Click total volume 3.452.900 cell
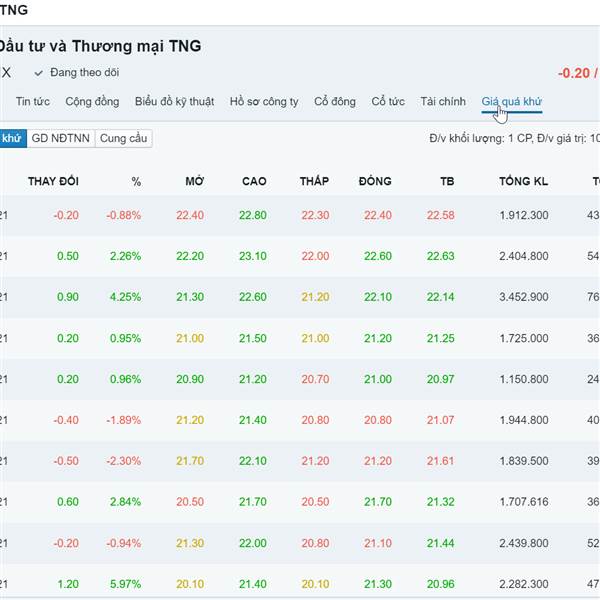600x600 pixels. click(524, 297)
